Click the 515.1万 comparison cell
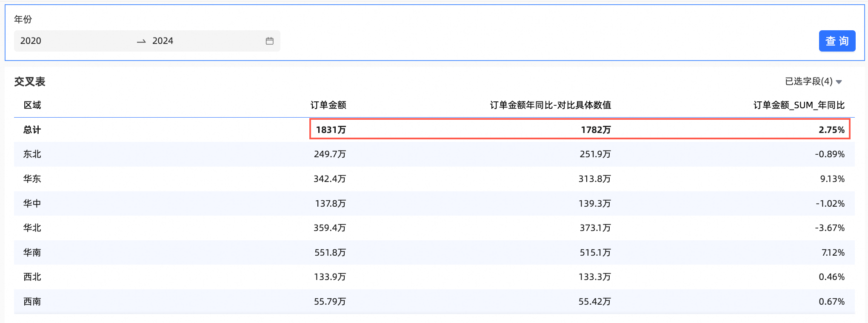868x323 pixels. [595, 253]
